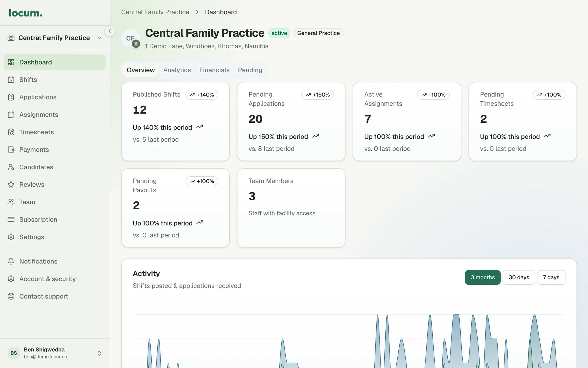Select the 30 days activity range
Screen dimensions: 588x368
(x=519, y=277)
